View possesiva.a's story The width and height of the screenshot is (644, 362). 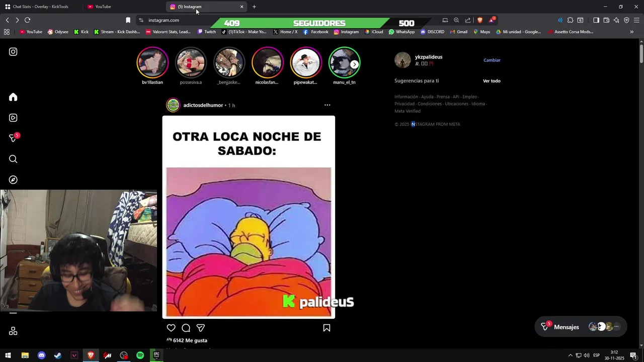click(x=191, y=62)
